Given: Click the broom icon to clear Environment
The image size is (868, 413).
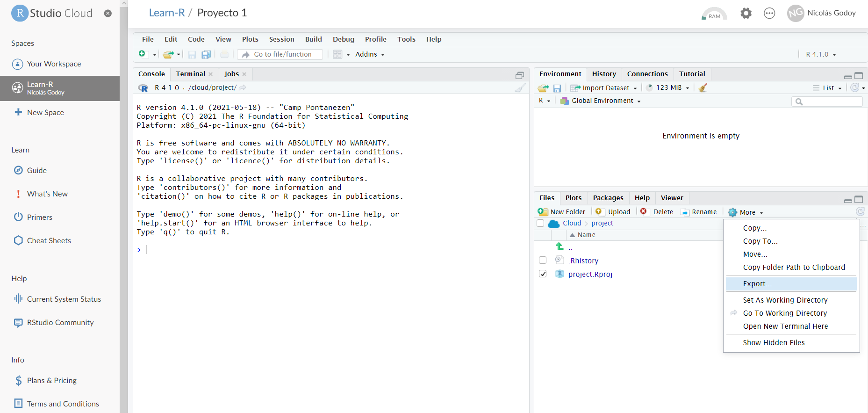Looking at the screenshot, I should pyautogui.click(x=703, y=88).
